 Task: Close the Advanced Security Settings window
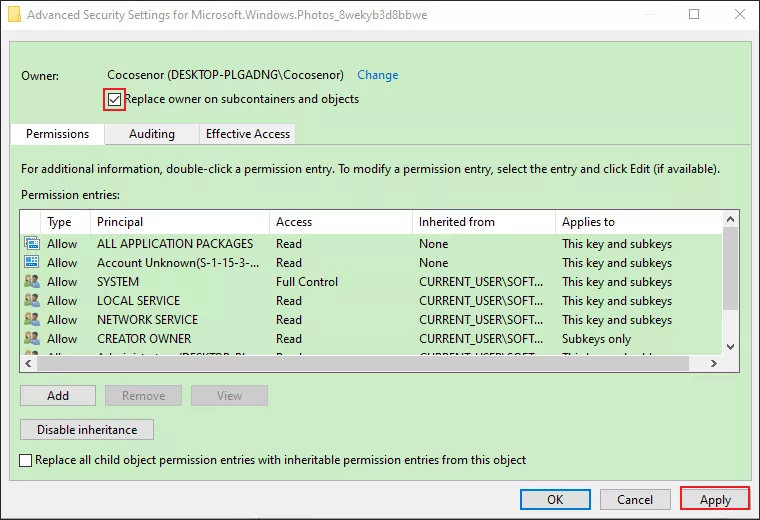pyautogui.click(x=740, y=14)
